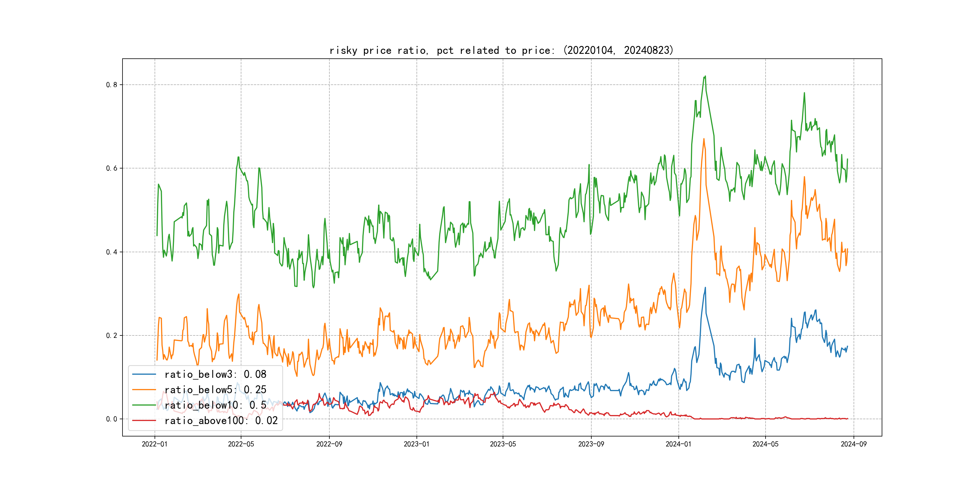Select the 'ratio_below10: 0.5' legend label
The height and width of the screenshot is (490, 980).
tap(215, 405)
